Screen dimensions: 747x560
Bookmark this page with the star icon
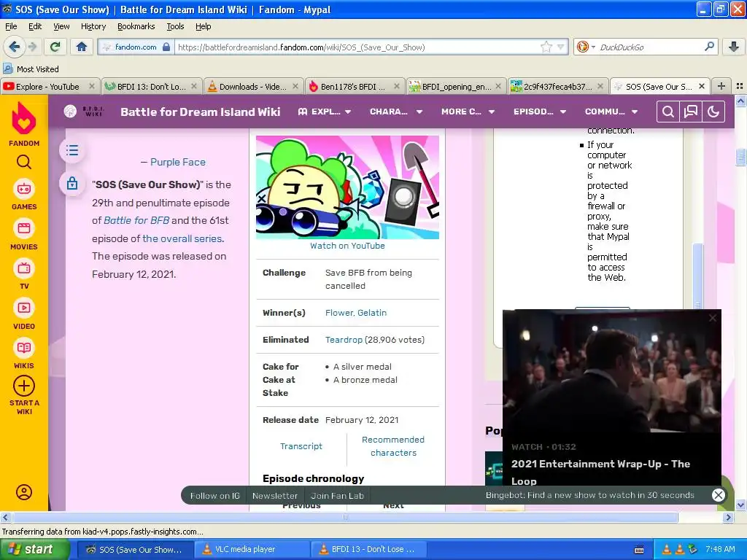tap(546, 47)
